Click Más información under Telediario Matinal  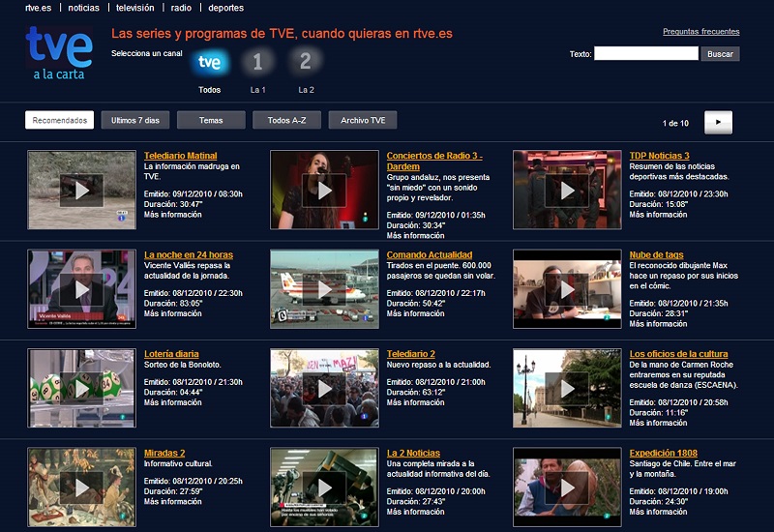(x=173, y=215)
